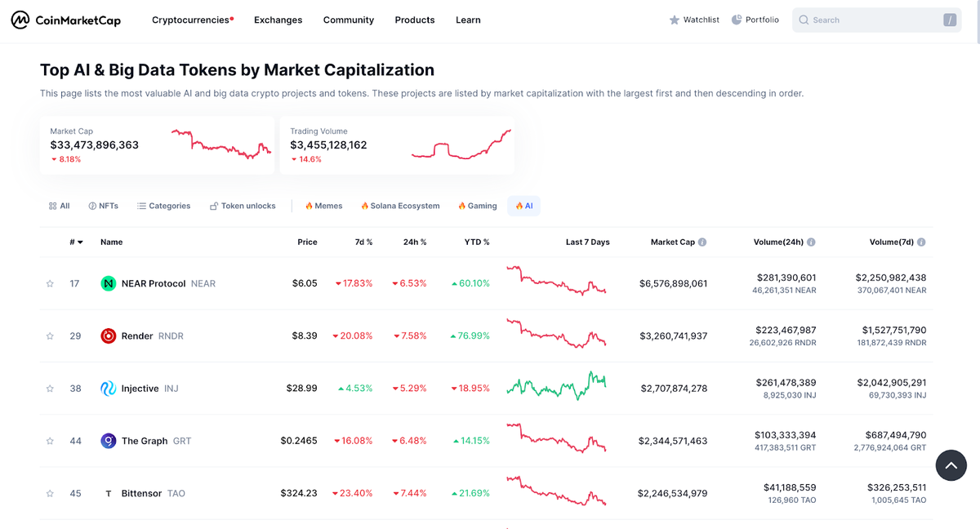Click info icon next to Market Cap column
This screenshot has width=980, height=529.
(702, 242)
